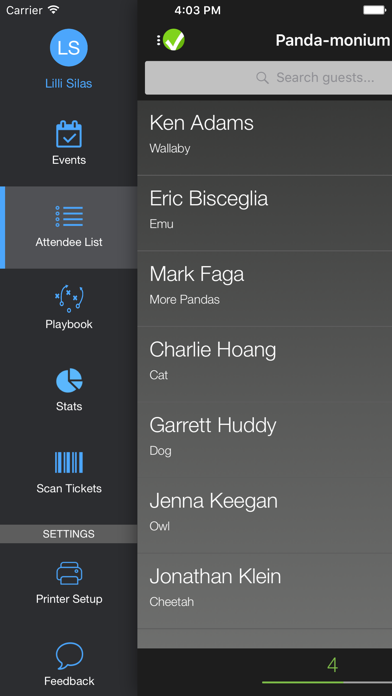
Task: Click the Emu subtitle text
Action: (x=161, y=224)
